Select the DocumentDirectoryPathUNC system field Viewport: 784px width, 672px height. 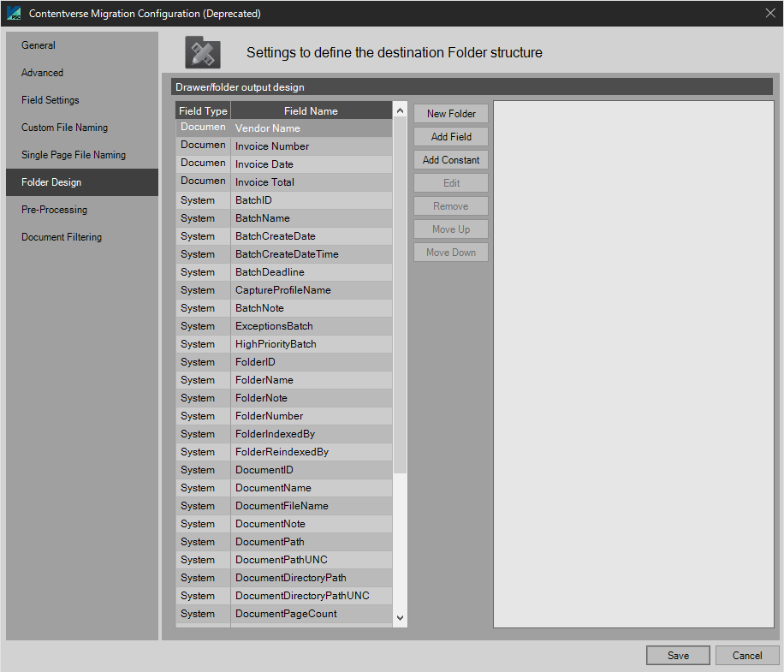point(283,596)
